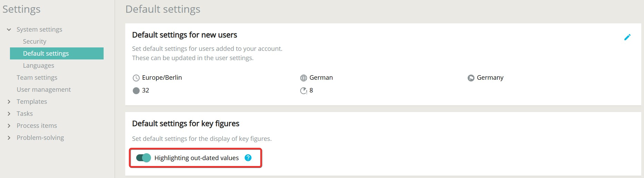Toggle Highlighting out-dated values switch
The width and height of the screenshot is (644, 178).
coord(143,158)
